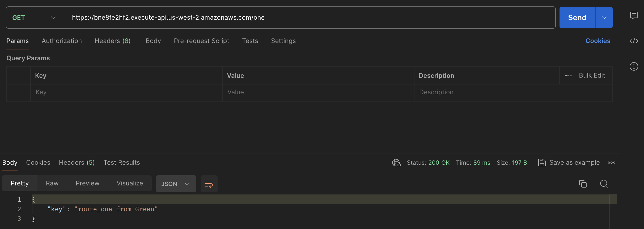The width and height of the screenshot is (644, 229).
Task: Open the request Headers (6) tab
Action: click(112, 41)
